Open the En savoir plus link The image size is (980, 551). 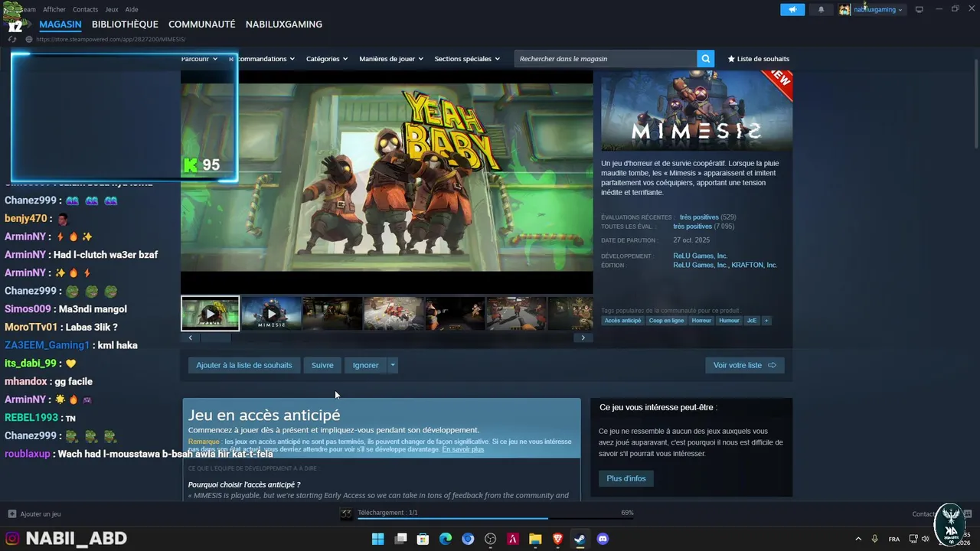point(462,449)
